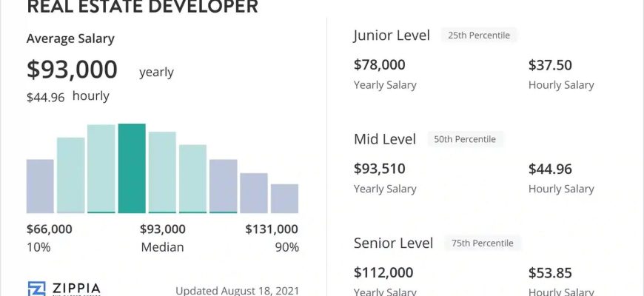The image size is (644, 296).
Task: Click the 75th Percentile badge
Action: point(483,243)
